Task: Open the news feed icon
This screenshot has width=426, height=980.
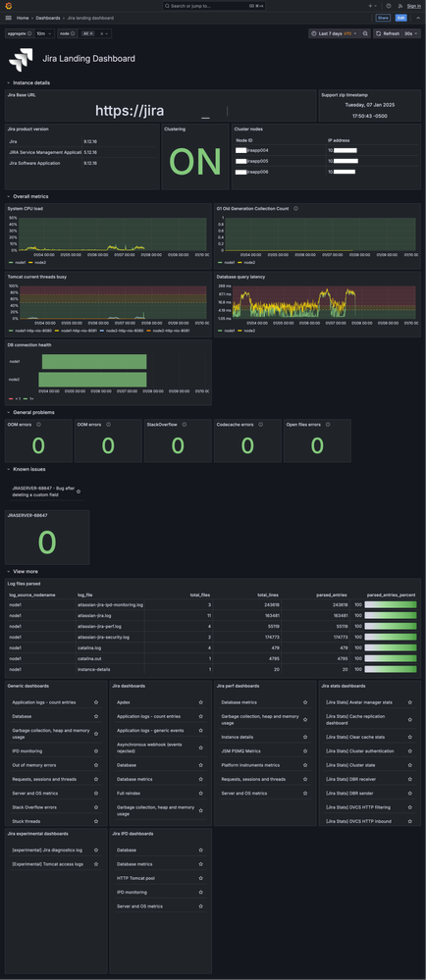Action: pos(399,6)
